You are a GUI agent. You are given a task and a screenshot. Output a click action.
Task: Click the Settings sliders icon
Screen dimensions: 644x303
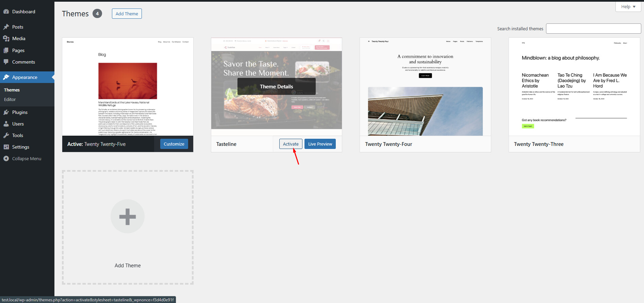6,147
